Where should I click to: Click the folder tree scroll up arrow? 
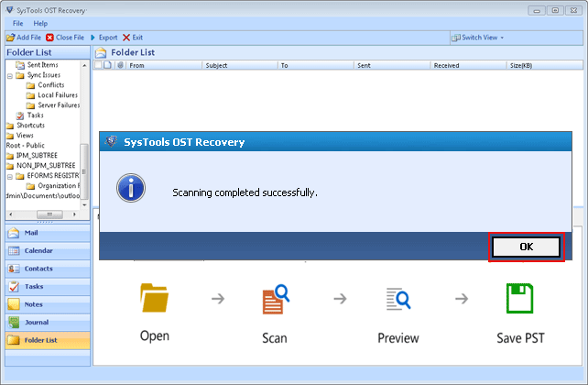[x=84, y=65]
